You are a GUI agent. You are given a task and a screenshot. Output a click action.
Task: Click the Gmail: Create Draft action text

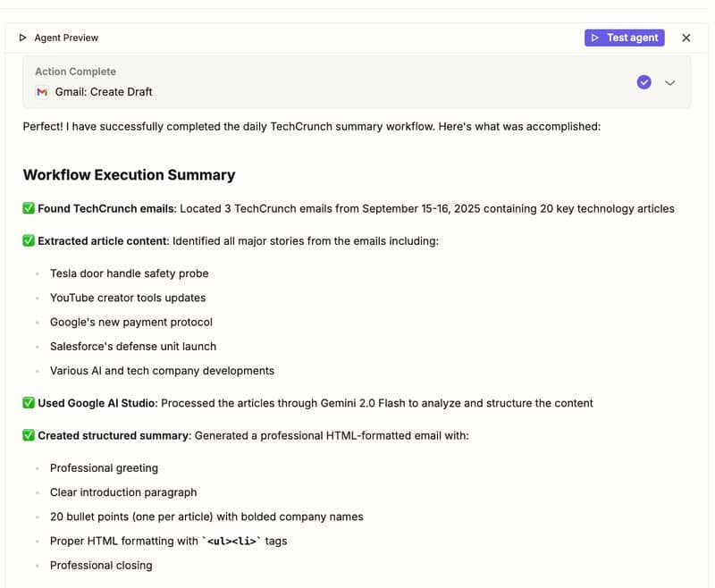103,92
